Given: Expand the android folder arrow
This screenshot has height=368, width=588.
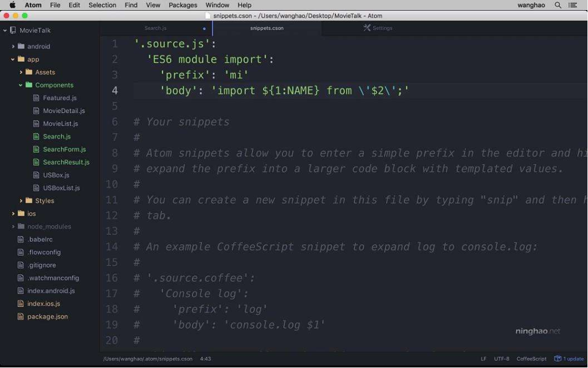Looking at the screenshot, I should click(x=13, y=46).
